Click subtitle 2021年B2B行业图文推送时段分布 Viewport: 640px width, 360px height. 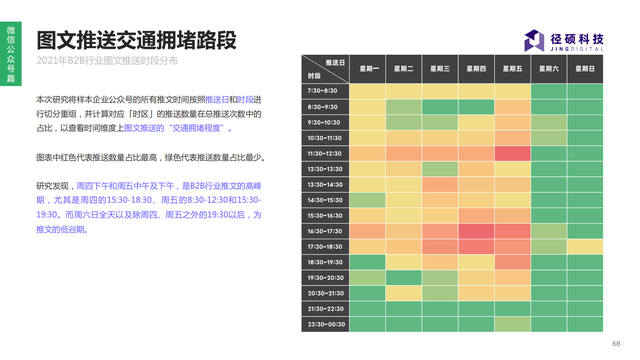coord(107,61)
